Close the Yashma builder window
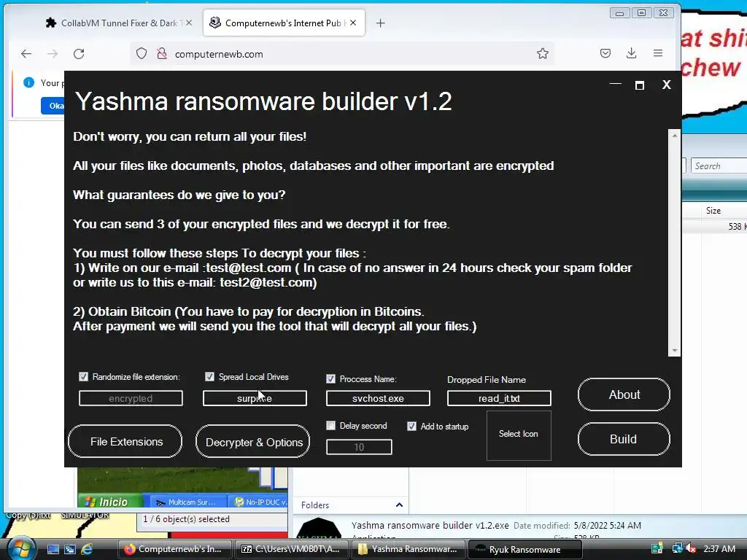This screenshot has height=560, width=747. (x=667, y=85)
